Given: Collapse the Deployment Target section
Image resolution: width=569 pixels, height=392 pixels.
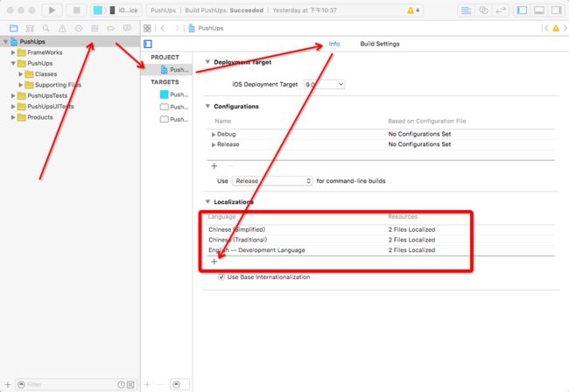Looking at the screenshot, I should click(207, 62).
